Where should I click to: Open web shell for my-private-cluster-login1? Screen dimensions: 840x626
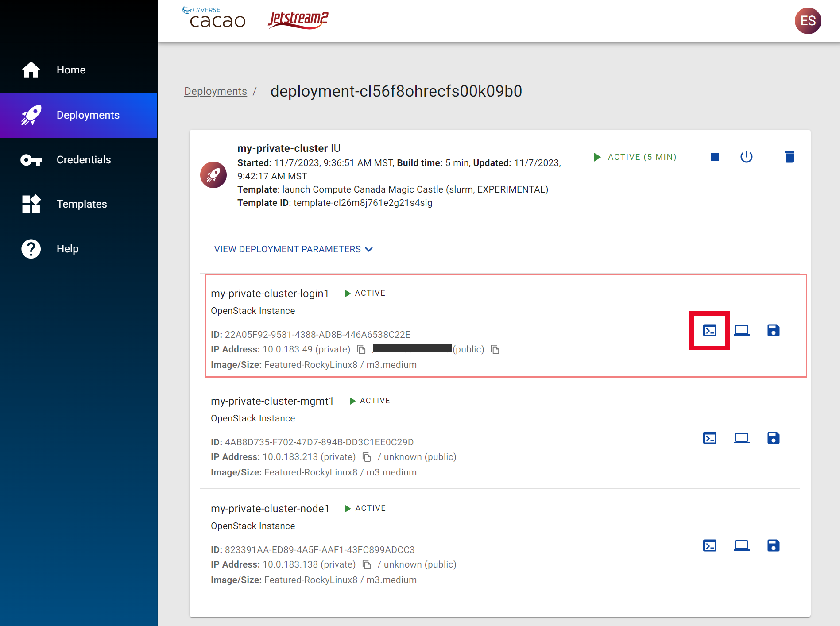(x=709, y=330)
